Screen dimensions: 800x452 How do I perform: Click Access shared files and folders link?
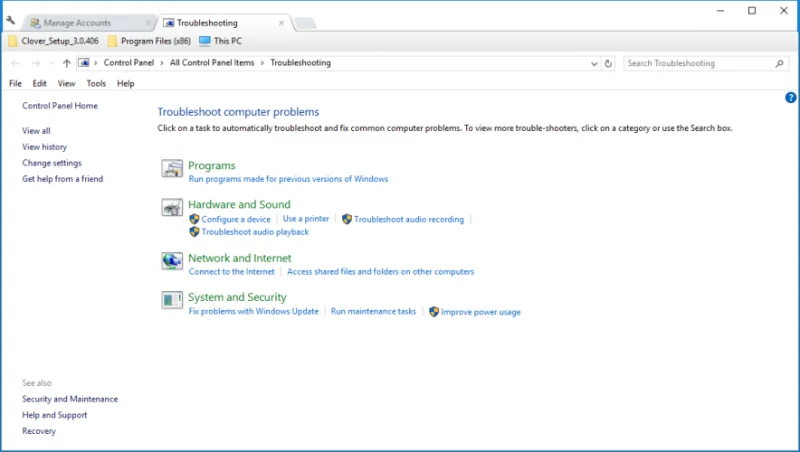pyautogui.click(x=381, y=271)
